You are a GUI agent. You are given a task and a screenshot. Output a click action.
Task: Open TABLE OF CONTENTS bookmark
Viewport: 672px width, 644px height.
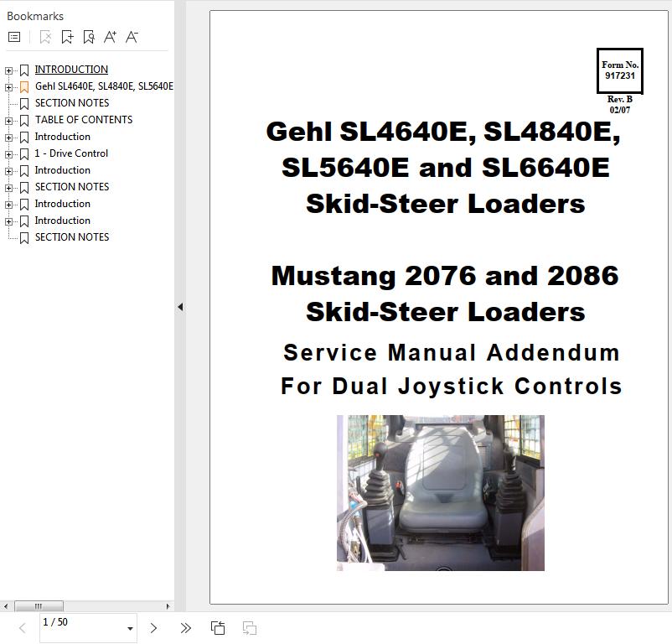point(84,120)
